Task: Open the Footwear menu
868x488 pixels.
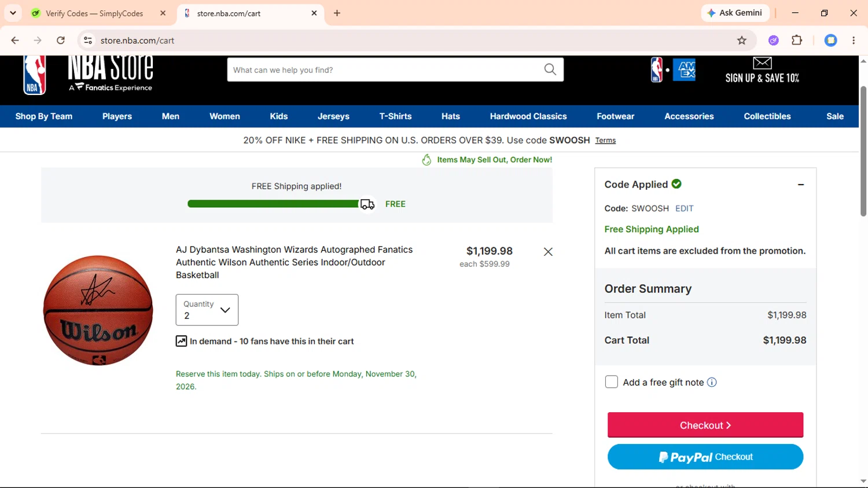Action: [x=616, y=116]
